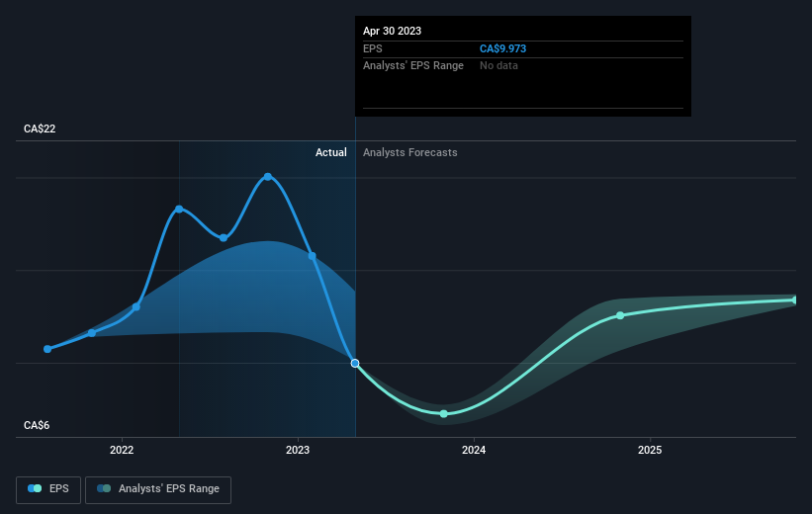Click the Actual section label
The image size is (812, 514).
click(331, 152)
